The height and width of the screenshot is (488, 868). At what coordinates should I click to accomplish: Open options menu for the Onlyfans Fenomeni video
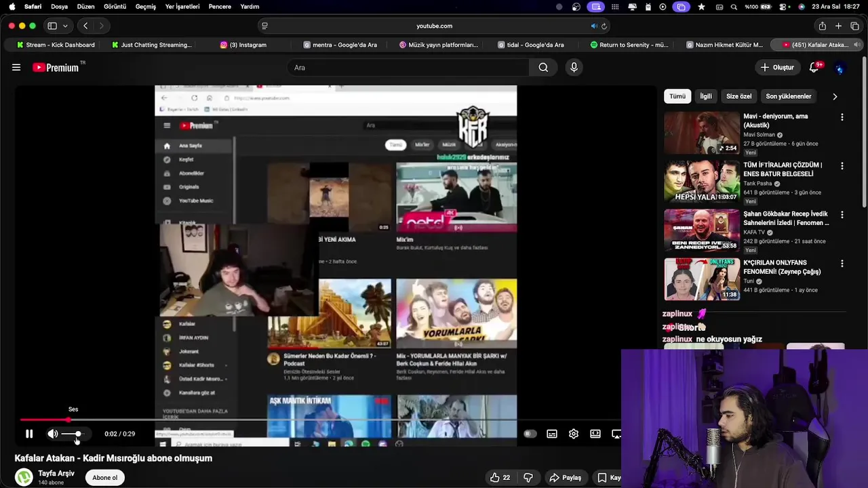coord(842,264)
